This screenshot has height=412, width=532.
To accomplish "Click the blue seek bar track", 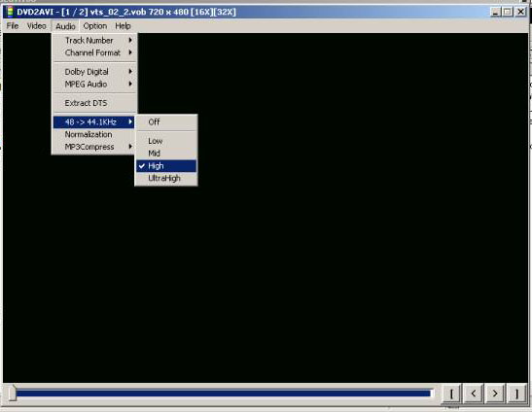I will point(224,394).
